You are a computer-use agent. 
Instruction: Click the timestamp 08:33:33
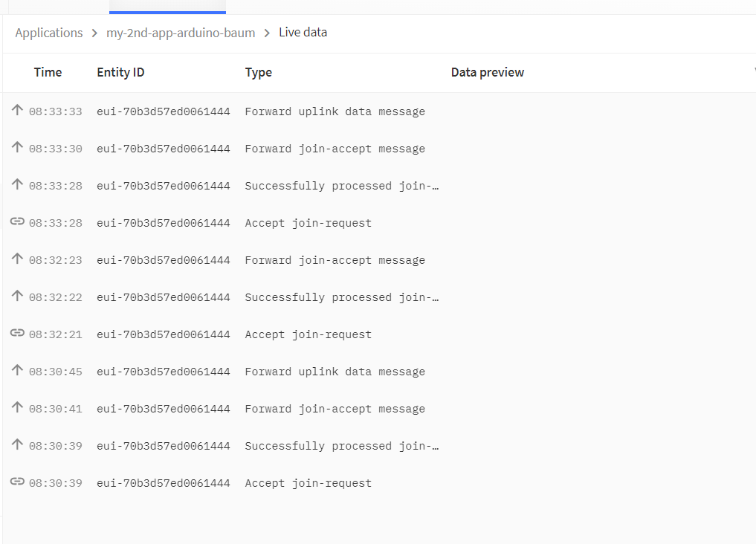click(x=56, y=111)
